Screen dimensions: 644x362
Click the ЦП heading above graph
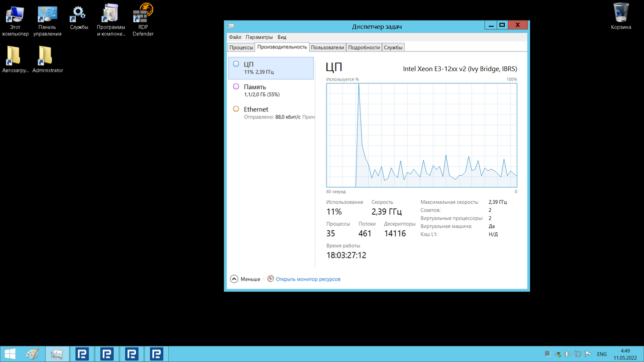(334, 68)
